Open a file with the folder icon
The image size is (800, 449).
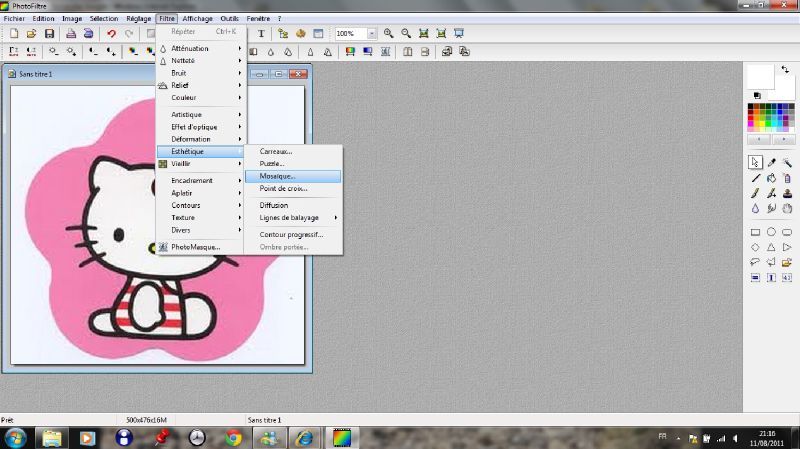[31, 34]
